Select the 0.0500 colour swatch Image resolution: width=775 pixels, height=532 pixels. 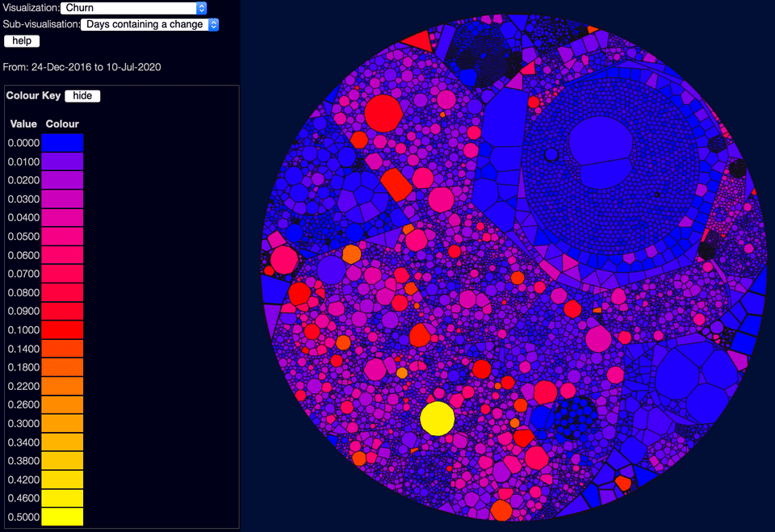pos(62,237)
